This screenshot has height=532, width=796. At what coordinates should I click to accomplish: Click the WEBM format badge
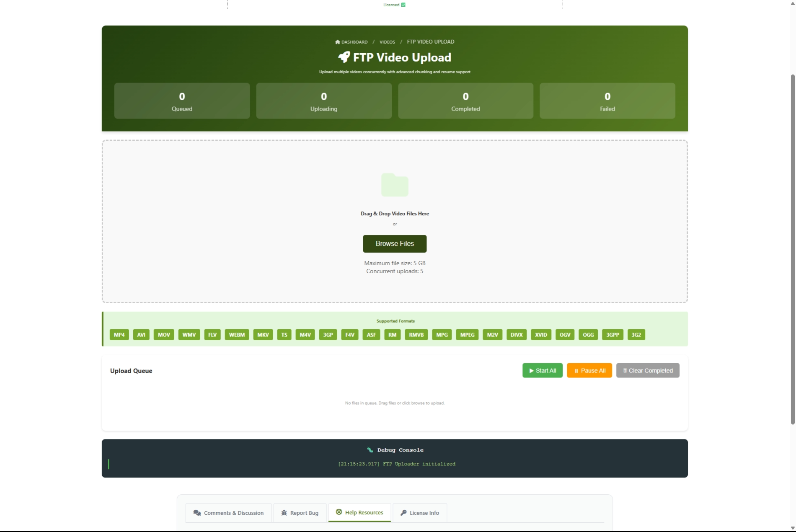pyautogui.click(x=236, y=335)
